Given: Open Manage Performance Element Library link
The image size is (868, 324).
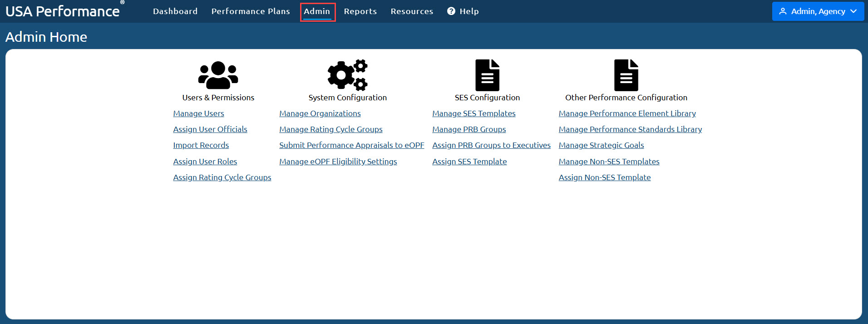Looking at the screenshot, I should 627,113.
